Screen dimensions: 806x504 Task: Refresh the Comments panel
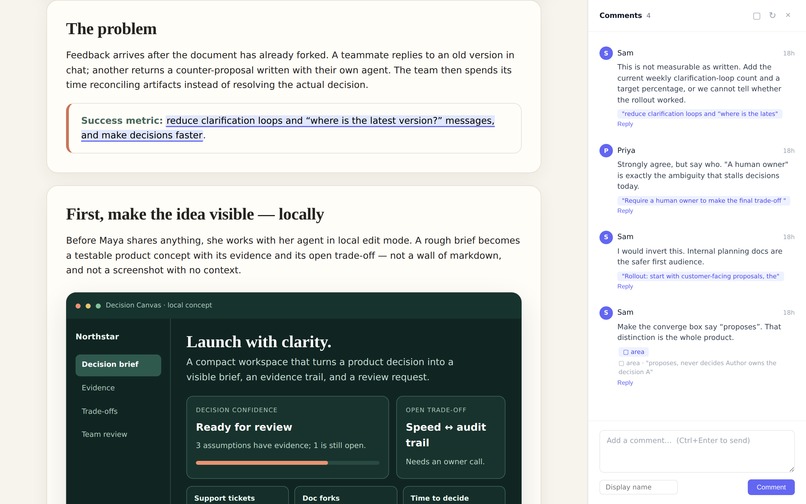772,15
